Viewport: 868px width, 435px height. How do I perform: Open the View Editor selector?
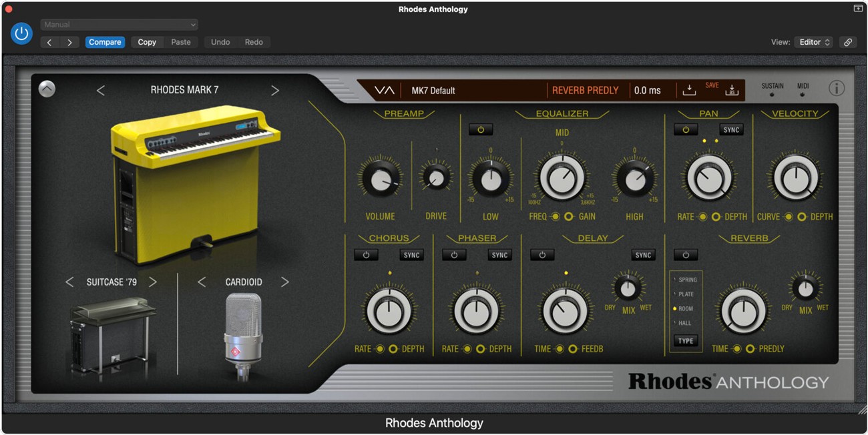(x=813, y=41)
